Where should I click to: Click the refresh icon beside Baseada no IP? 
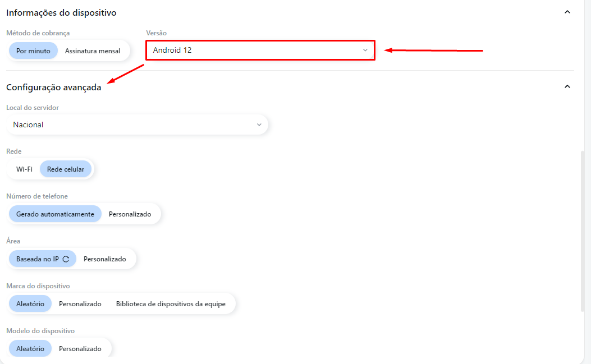(x=66, y=259)
